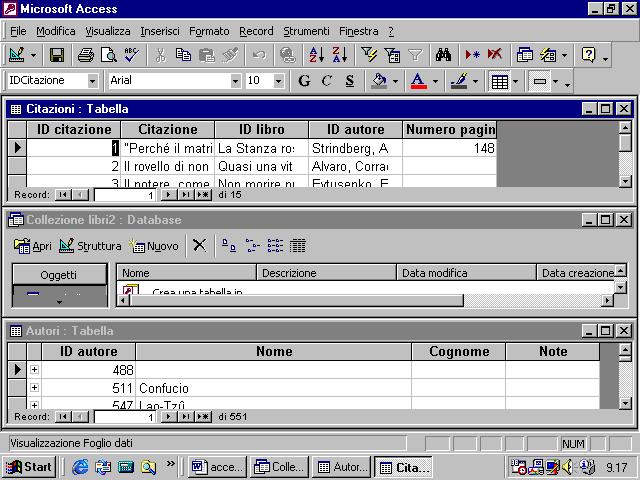The image size is (640, 480).
Task: Launch Internet Explorer from quick launch
Action: click(x=80, y=467)
